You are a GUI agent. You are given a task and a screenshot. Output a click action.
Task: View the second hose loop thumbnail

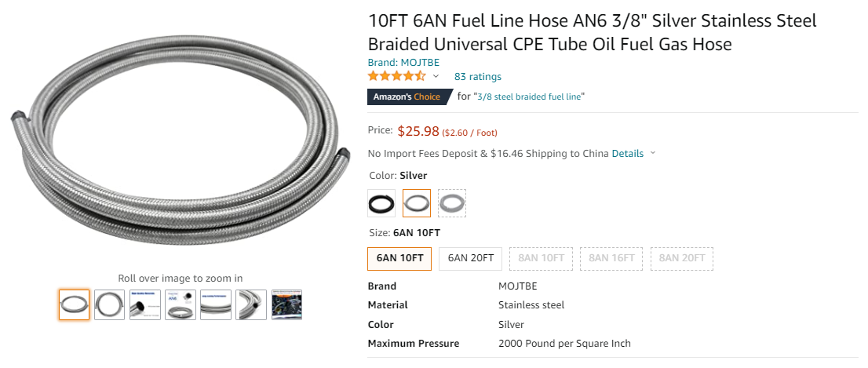109,304
